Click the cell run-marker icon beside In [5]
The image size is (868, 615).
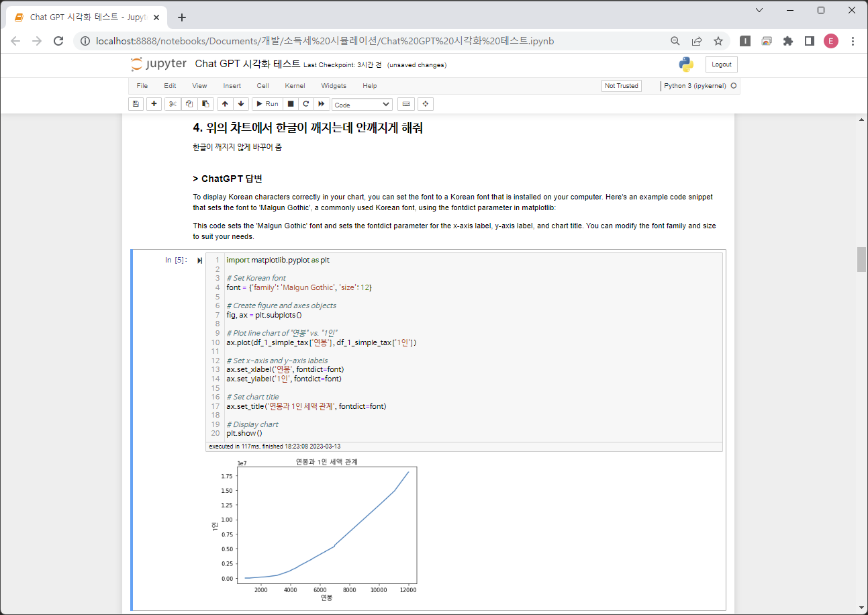199,261
